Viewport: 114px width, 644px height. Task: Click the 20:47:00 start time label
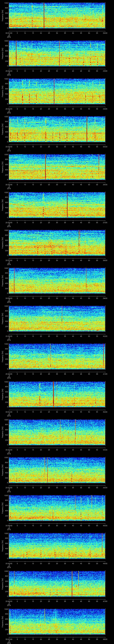pyautogui.click(x=9, y=639)
